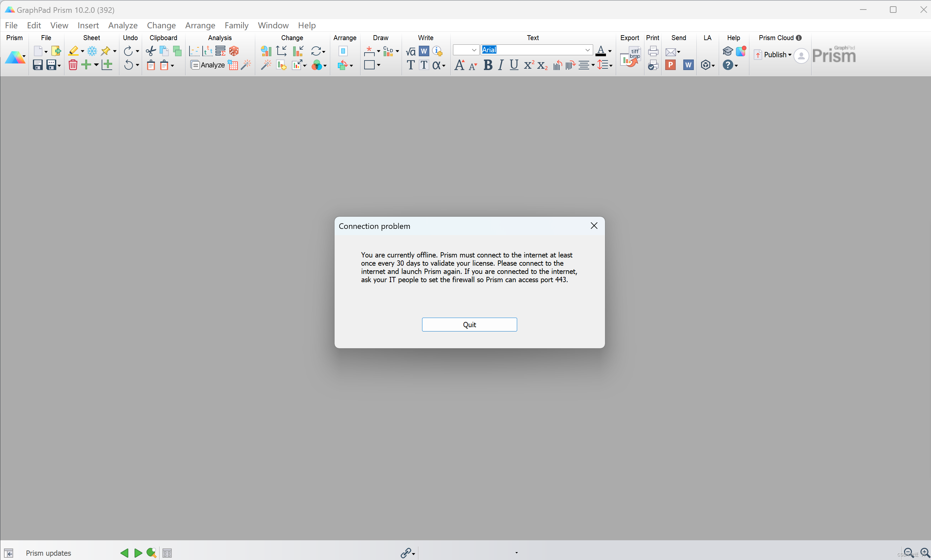
Task: Toggle italic text formatting on
Action: 501,64
